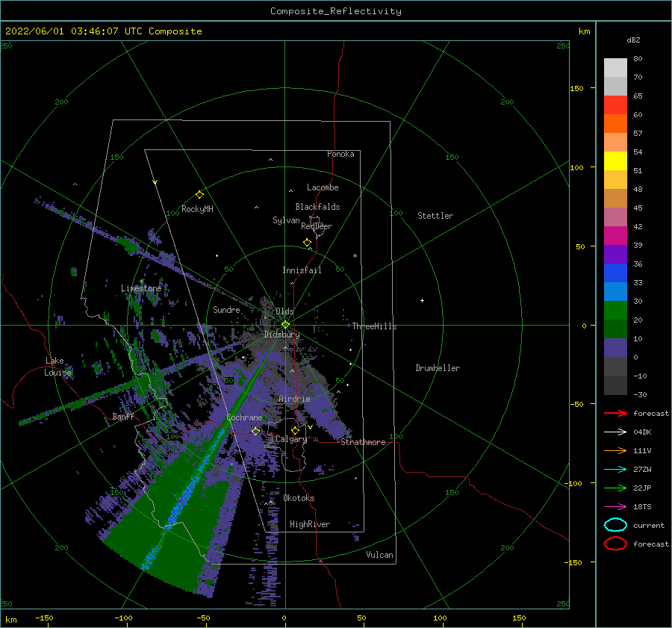Image resolution: width=672 pixels, height=628 pixels.
Task: Select the orange 57-60 dBZ color band
Action: click(x=615, y=124)
